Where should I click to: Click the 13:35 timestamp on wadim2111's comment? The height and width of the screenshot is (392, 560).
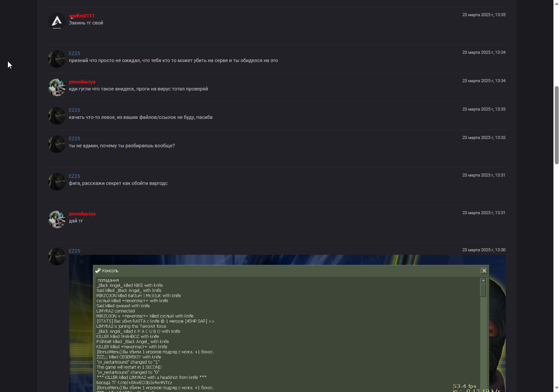[484, 15]
